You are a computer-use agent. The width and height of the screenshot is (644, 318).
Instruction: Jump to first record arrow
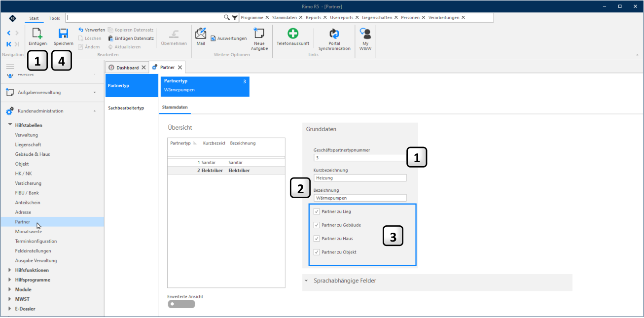point(9,44)
